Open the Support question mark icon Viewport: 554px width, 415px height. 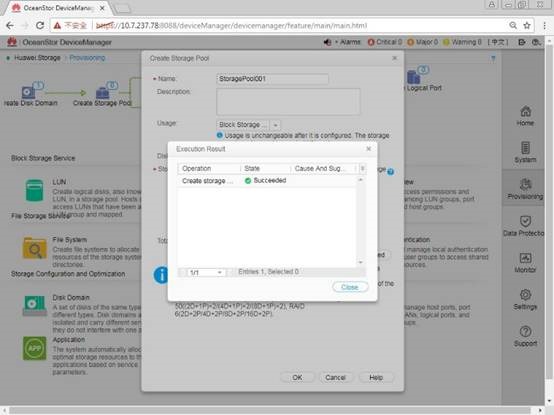[525, 331]
